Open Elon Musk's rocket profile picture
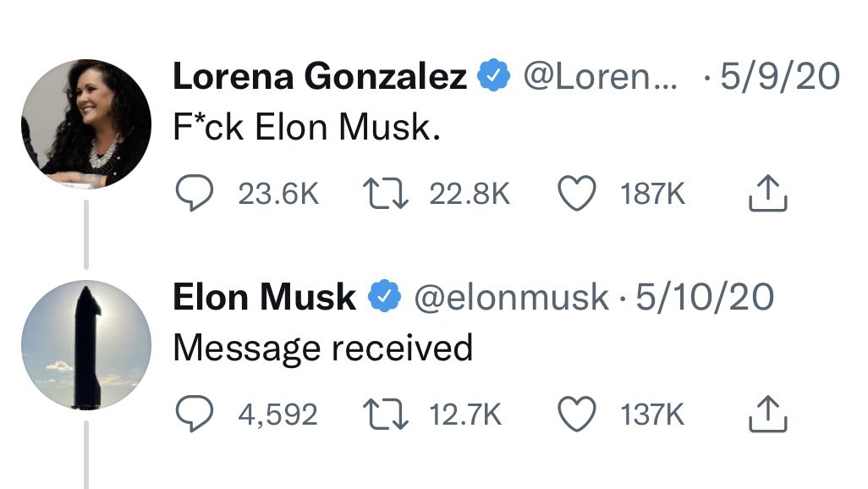868x489 pixels. tap(86, 345)
